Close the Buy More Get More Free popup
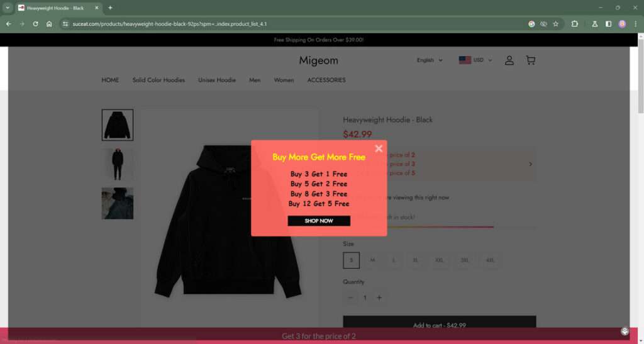 tap(379, 148)
